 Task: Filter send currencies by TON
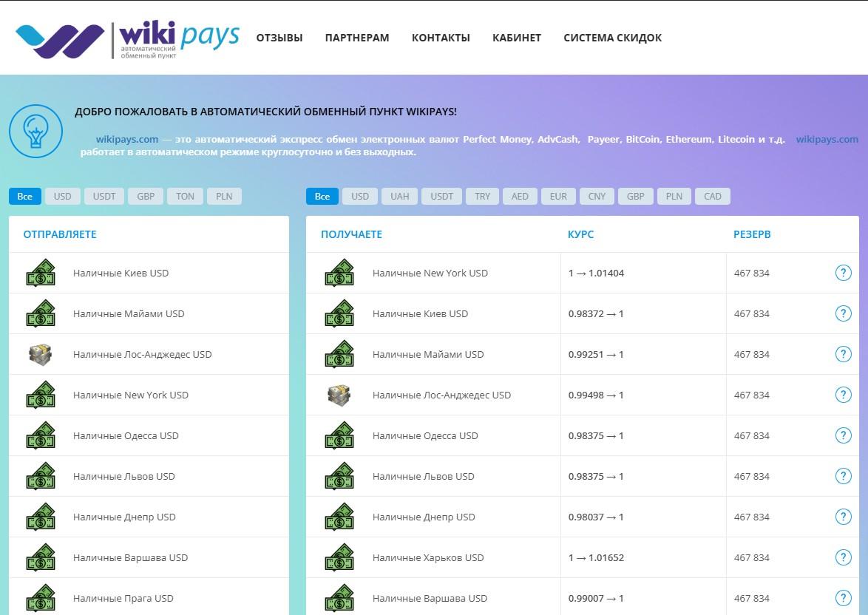coord(185,196)
